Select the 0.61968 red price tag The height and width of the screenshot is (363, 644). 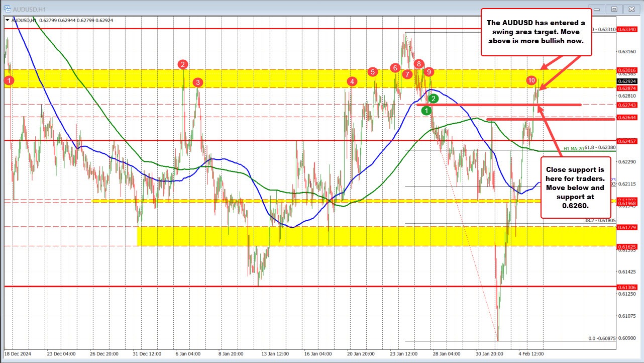pyautogui.click(x=627, y=203)
